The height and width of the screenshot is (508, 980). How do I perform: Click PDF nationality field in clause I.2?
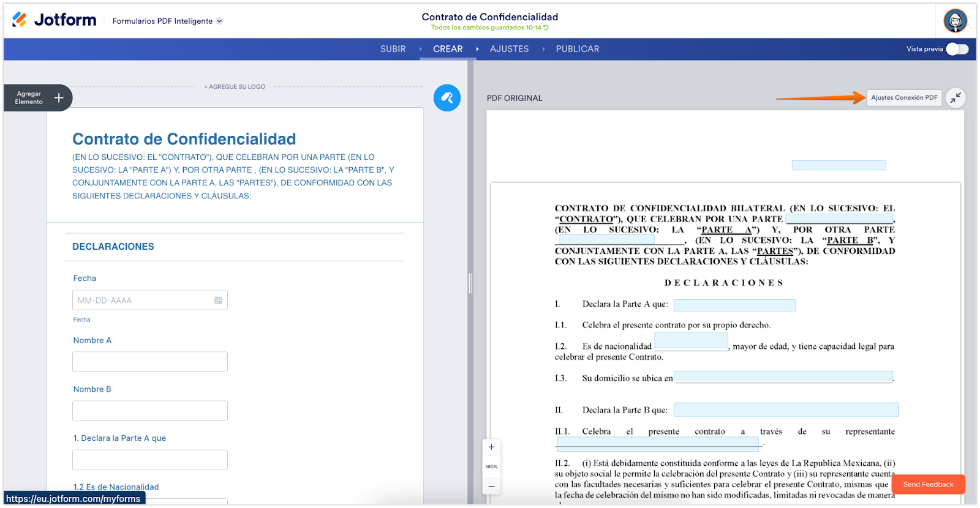click(x=691, y=341)
